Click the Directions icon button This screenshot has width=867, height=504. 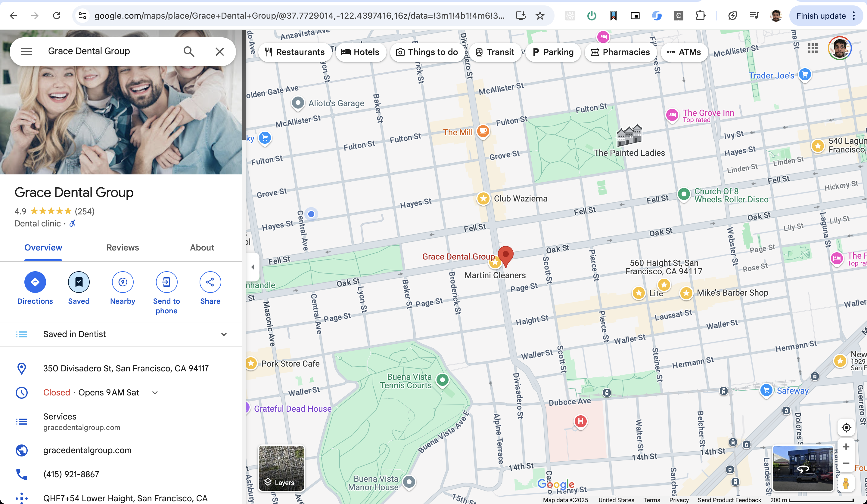pos(35,282)
